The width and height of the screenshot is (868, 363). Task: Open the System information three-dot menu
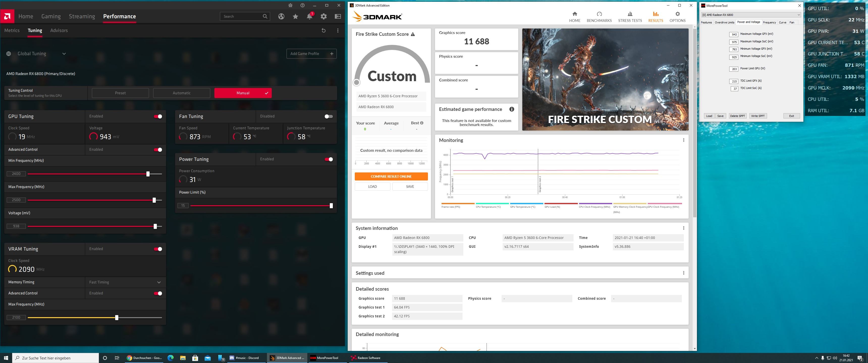pos(683,228)
